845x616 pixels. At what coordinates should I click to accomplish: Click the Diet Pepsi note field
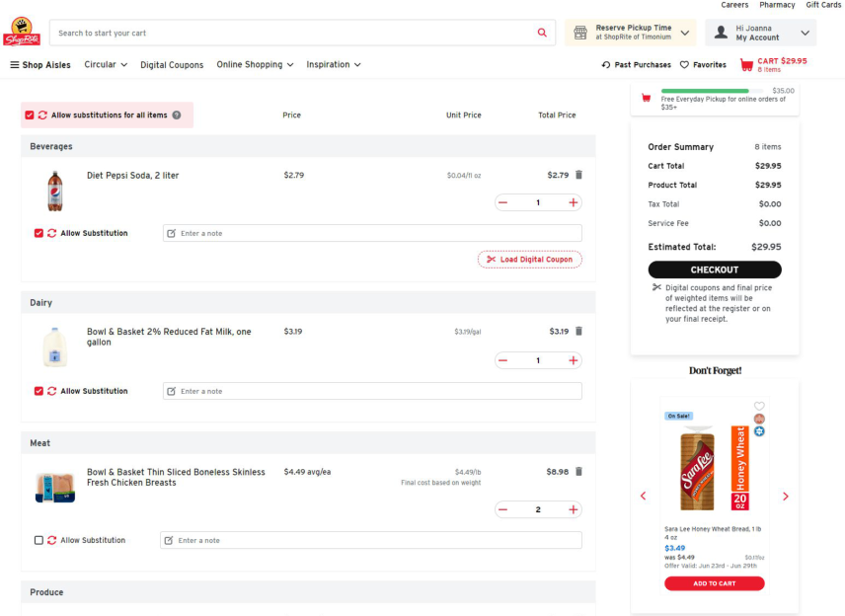(372, 233)
